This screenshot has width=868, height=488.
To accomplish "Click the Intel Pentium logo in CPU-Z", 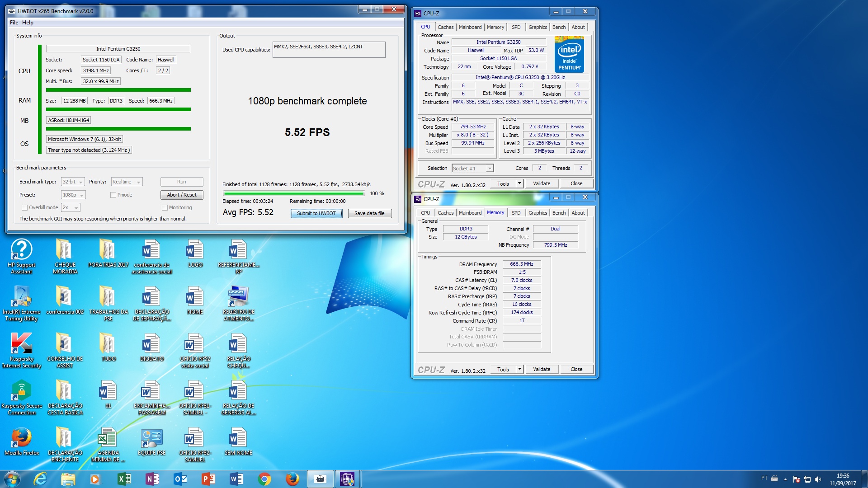I will 569,55.
